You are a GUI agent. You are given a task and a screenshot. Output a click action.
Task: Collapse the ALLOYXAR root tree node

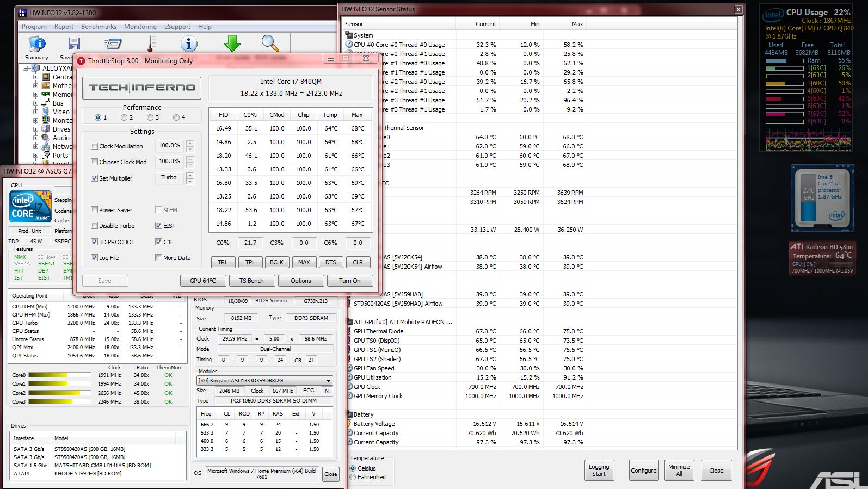[x=26, y=69]
